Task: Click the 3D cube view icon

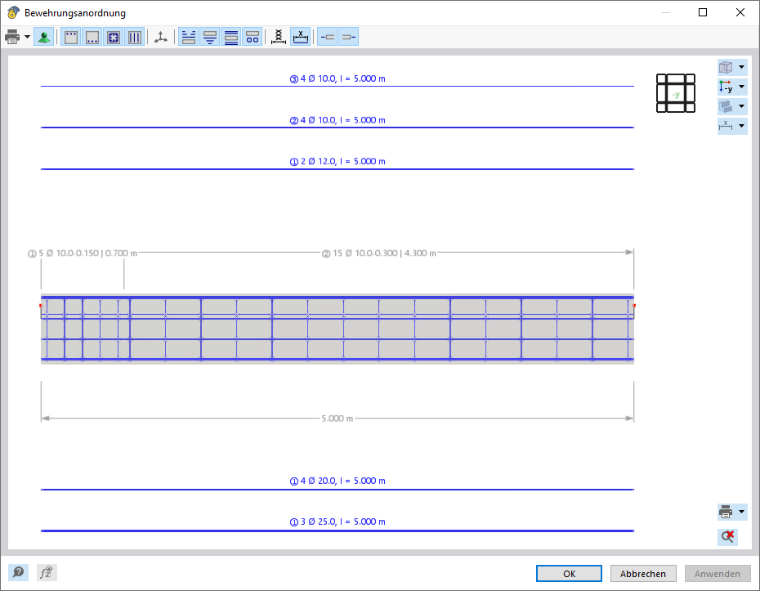Action: [726, 67]
